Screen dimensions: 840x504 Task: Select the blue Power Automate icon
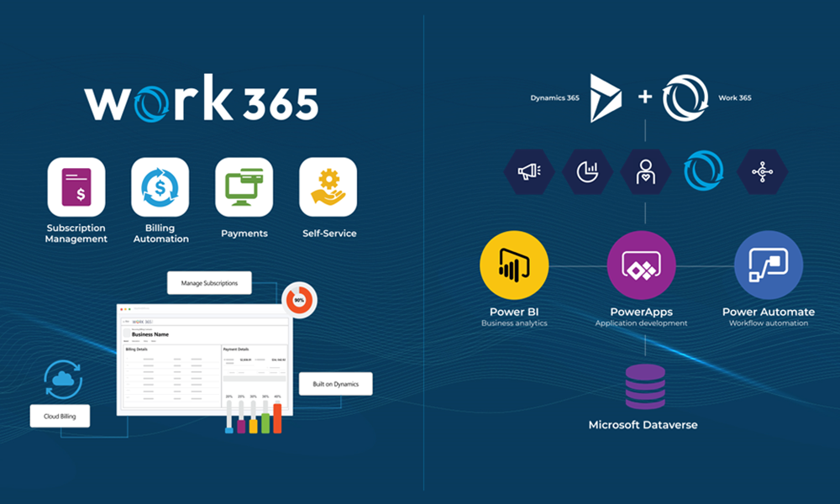[769, 265]
